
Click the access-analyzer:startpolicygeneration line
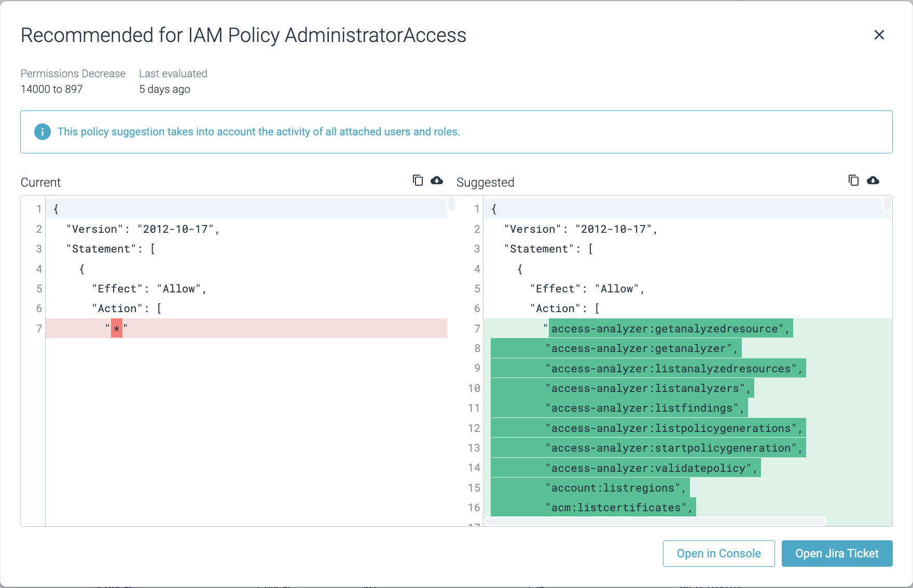point(688,447)
